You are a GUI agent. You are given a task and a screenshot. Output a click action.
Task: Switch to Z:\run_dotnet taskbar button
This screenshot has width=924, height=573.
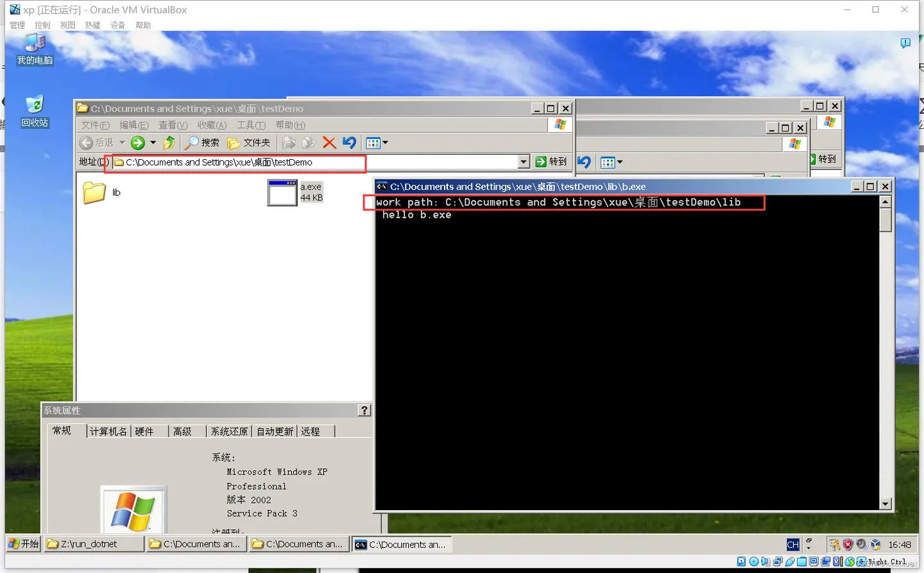pos(94,544)
